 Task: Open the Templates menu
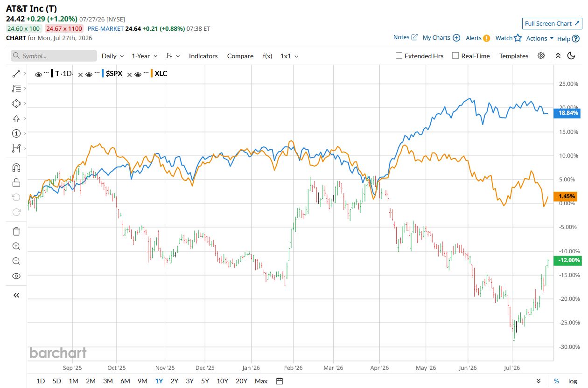[514, 56]
